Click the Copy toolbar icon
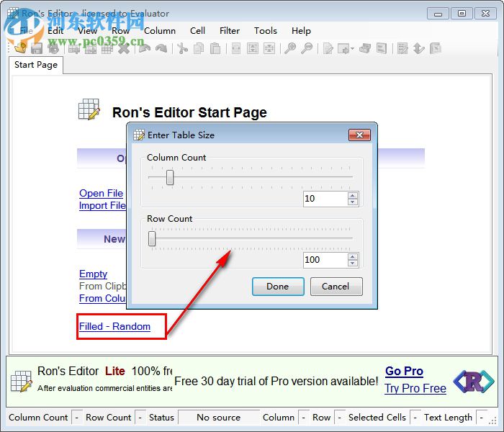 (x=199, y=48)
